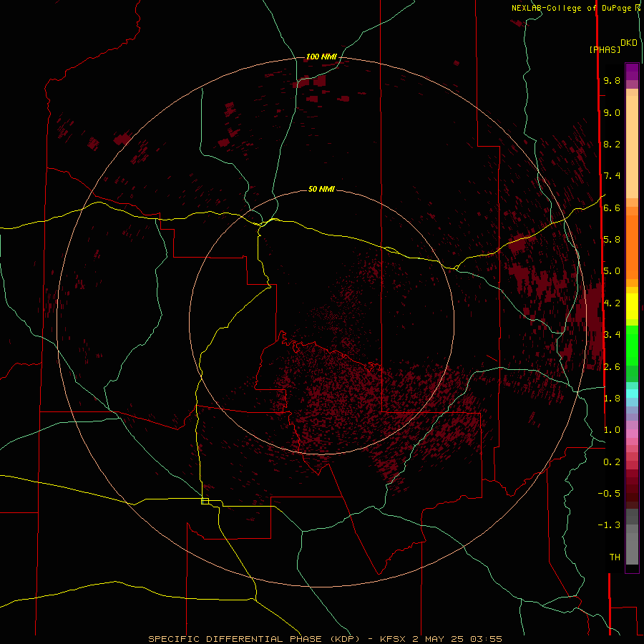Image resolution: width=644 pixels, height=644 pixels.
Task: Click the TH threshold label on scale
Action: coord(615,557)
